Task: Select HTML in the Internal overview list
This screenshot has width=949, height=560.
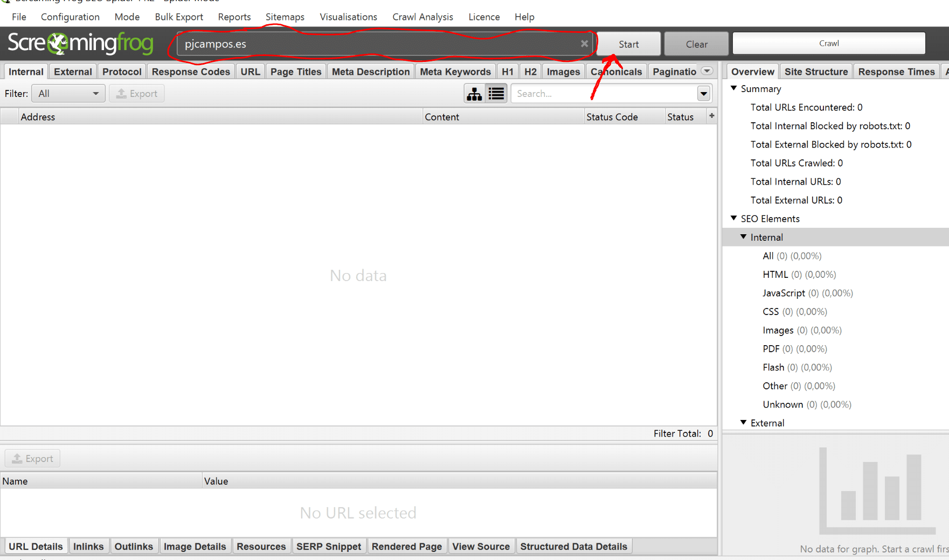Action: [x=775, y=275]
